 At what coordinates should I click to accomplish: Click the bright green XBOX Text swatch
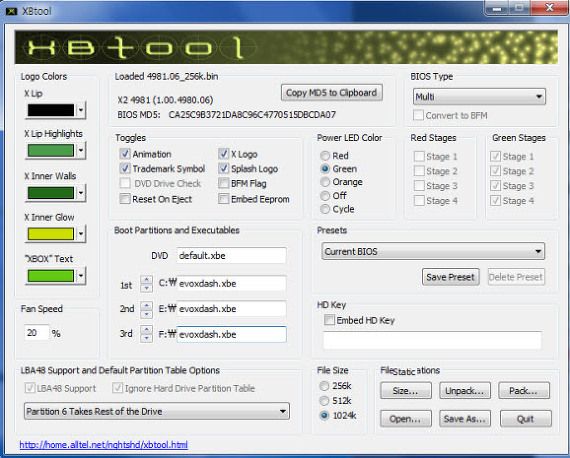pos(51,276)
